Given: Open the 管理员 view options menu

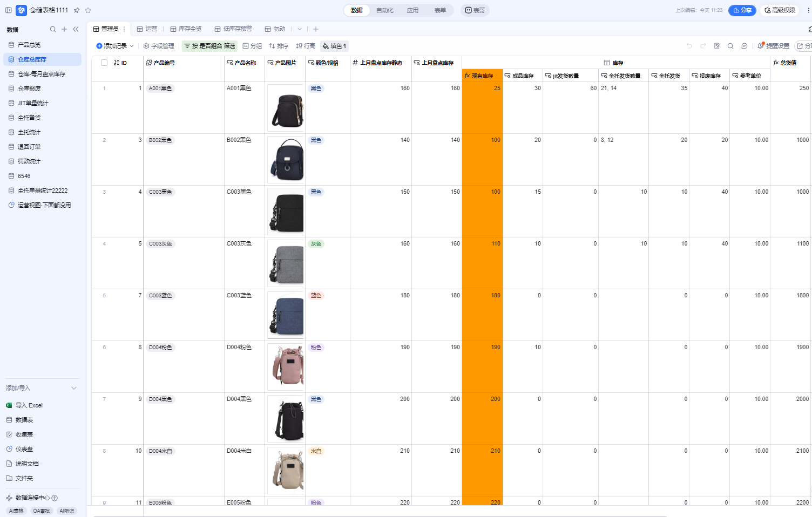Looking at the screenshot, I should (124, 29).
